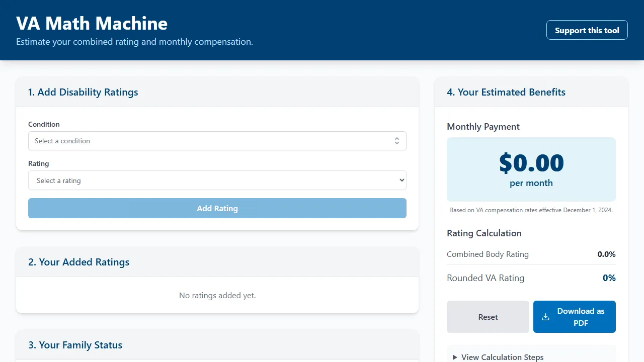Open the Condition dropdown
Viewport: 644px width, 362px height.
click(x=217, y=141)
